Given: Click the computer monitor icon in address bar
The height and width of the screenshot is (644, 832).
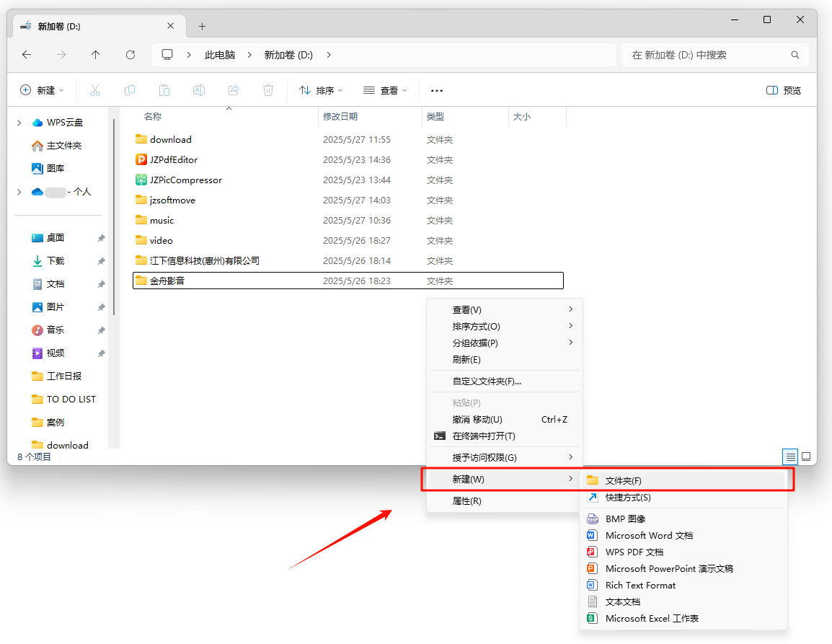Looking at the screenshot, I should [167, 54].
